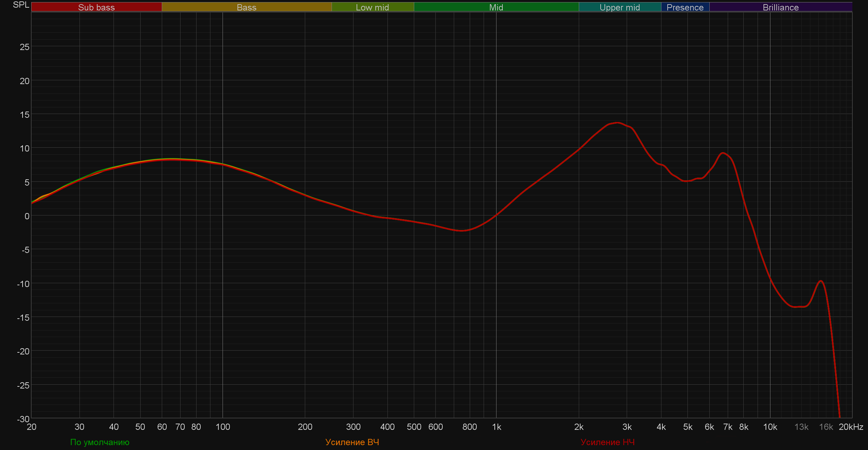Click the 10k frequency axis label
Viewport: 868px width, 450px height.
click(x=770, y=427)
